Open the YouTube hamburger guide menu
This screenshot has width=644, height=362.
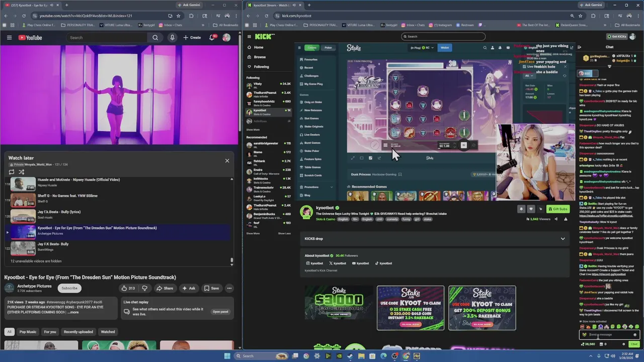pyautogui.click(x=9, y=38)
